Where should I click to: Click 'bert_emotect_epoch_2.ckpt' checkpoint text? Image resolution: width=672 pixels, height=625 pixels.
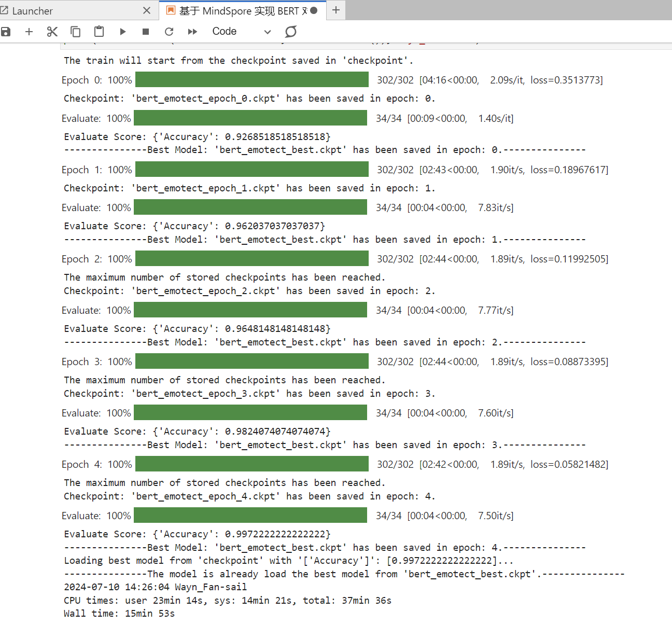coord(205,291)
